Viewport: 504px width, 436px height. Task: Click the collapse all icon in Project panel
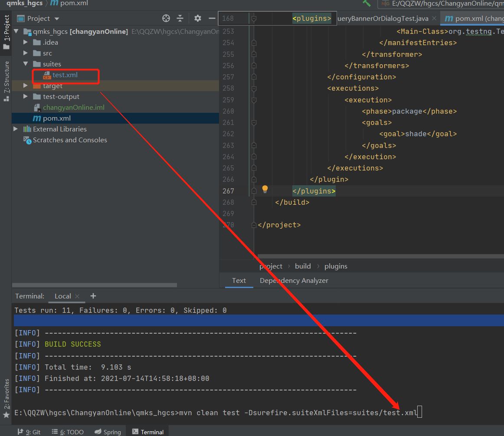[180, 18]
